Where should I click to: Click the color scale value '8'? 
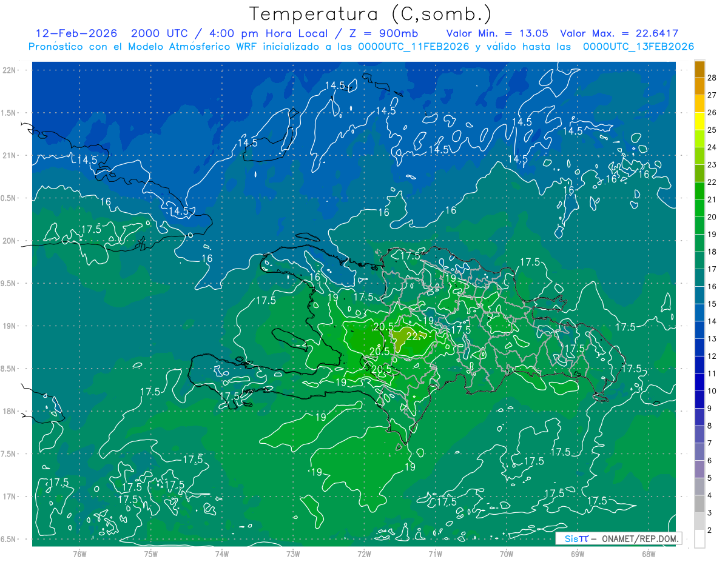[x=710, y=426]
